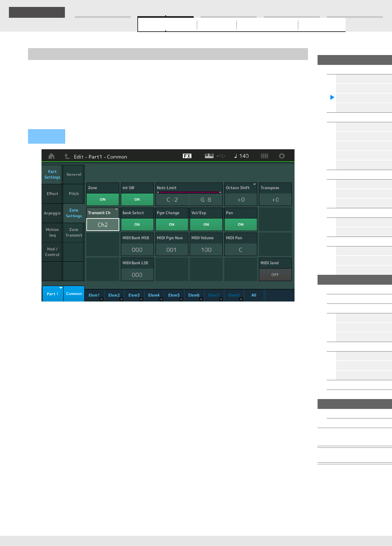
Task: Open the FX effect switch icon
Action: (187, 156)
